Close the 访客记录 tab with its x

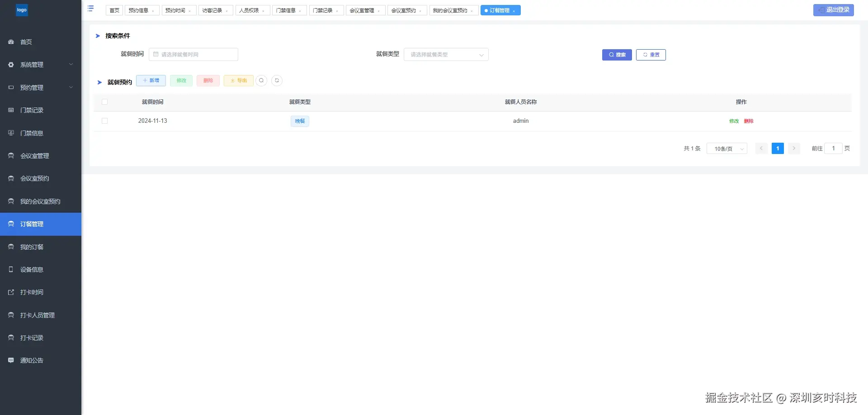(x=227, y=11)
